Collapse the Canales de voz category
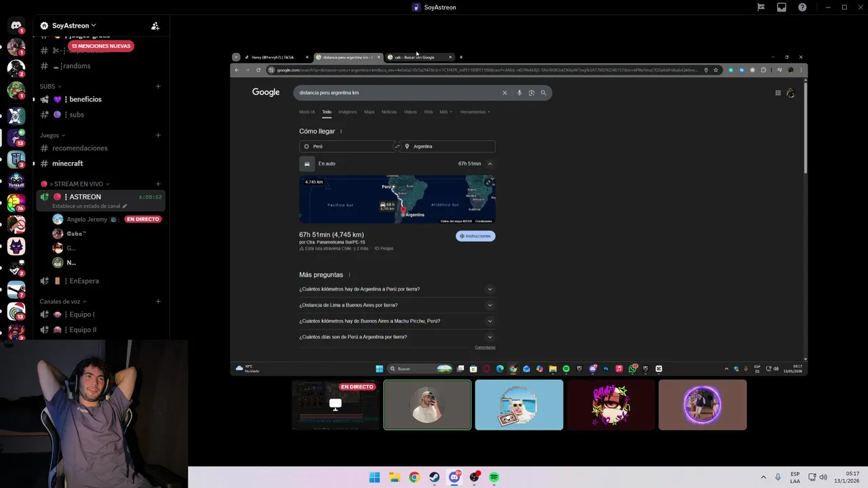The height and width of the screenshot is (488, 868). tap(63, 301)
